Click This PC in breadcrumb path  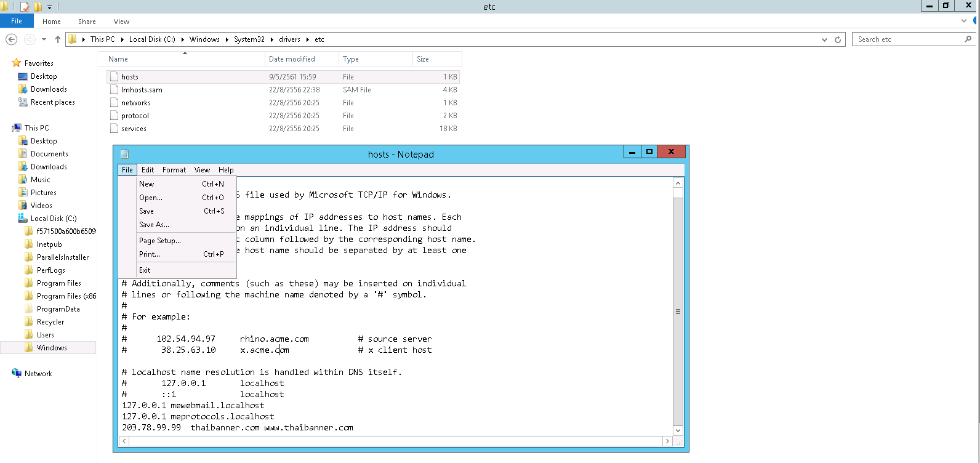[x=102, y=39]
